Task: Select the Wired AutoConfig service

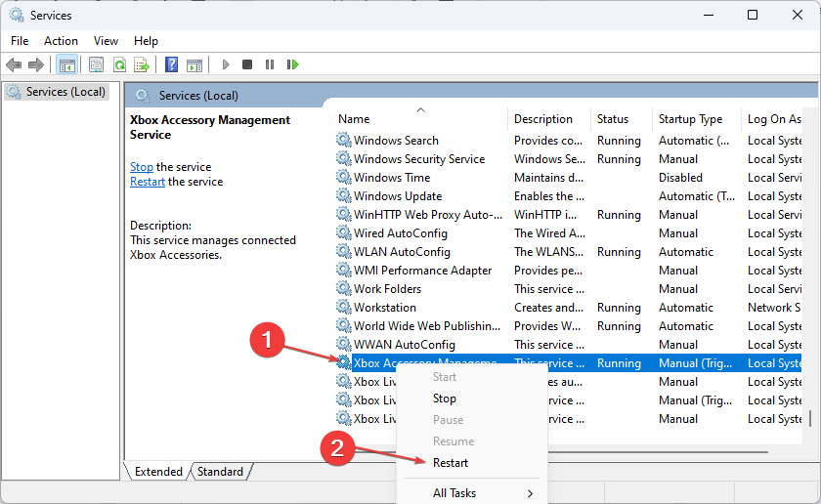Action: 401,233
